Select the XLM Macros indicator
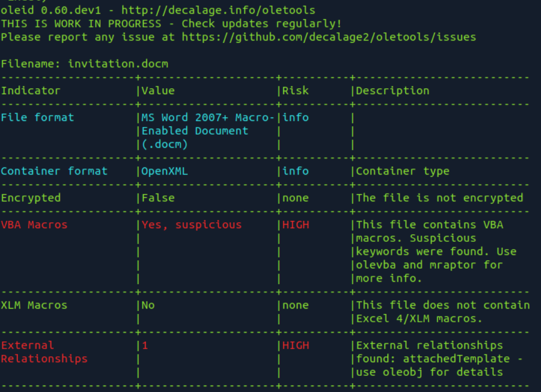 pyautogui.click(x=34, y=306)
